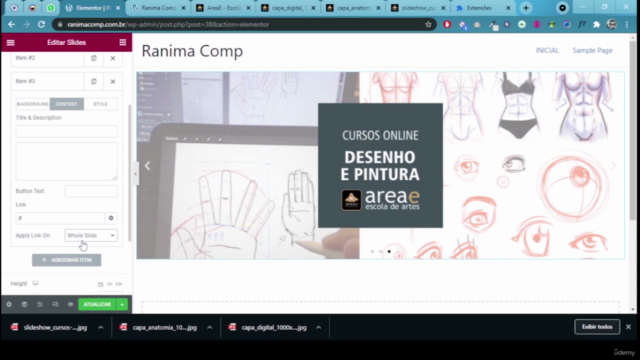This screenshot has width=640, height=360.
Task: Switch to the AreaE browser tab
Action: click(x=222, y=8)
